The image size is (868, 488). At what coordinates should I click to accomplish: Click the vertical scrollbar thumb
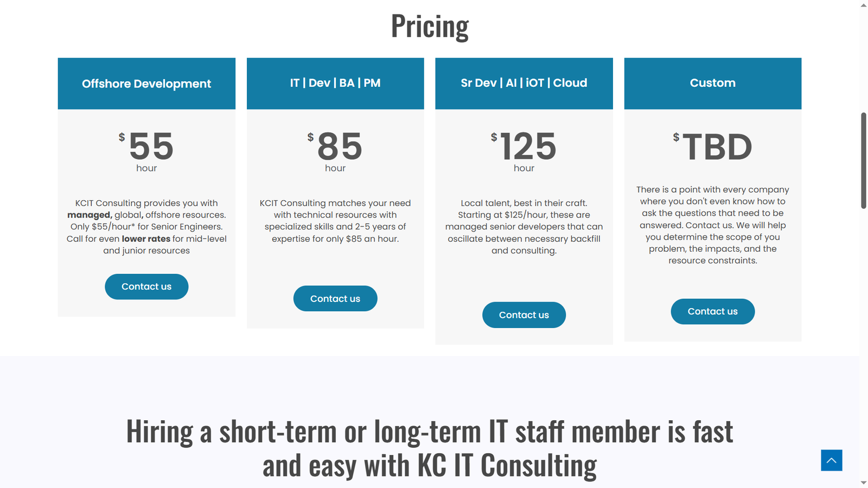click(864, 160)
